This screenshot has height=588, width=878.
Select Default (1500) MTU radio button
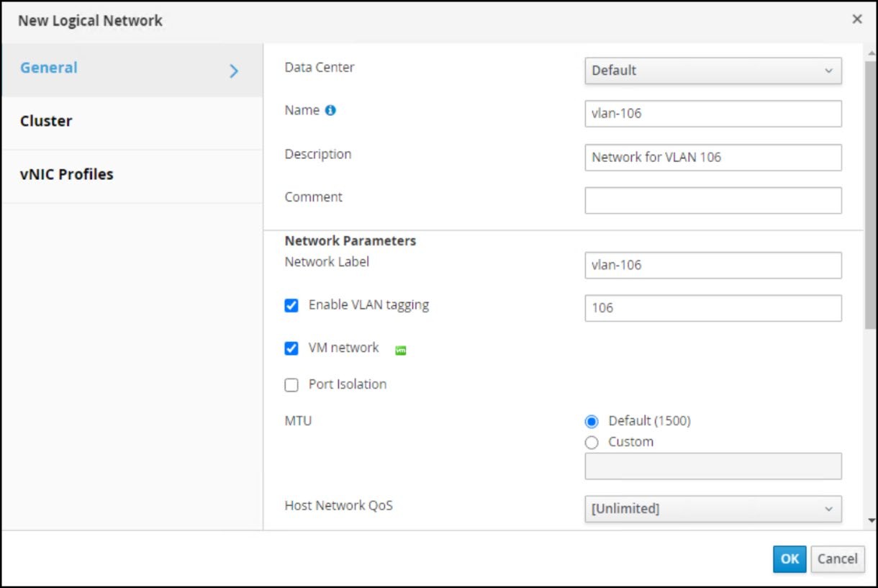[592, 422]
